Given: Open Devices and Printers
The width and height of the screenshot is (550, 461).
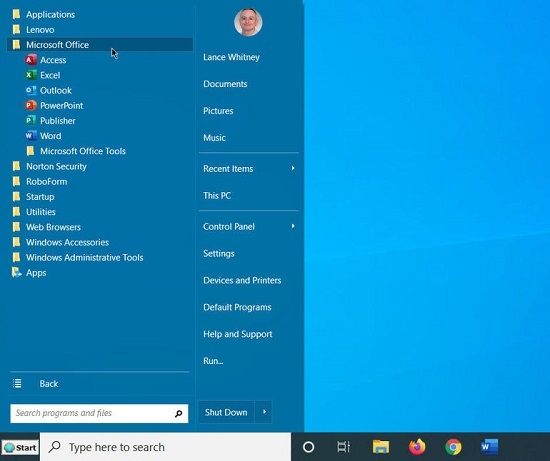Looking at the screenshot, I should pos(242,280).
